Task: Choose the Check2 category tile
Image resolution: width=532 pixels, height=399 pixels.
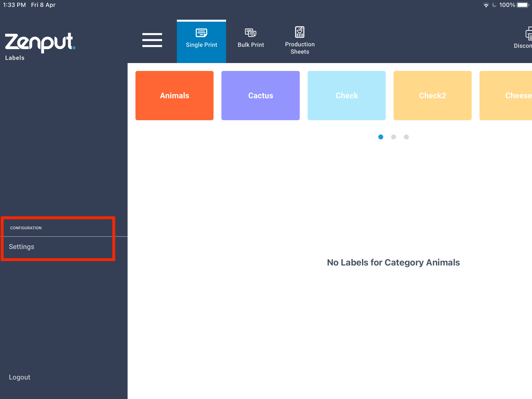Action: click(x=432, y=96)
